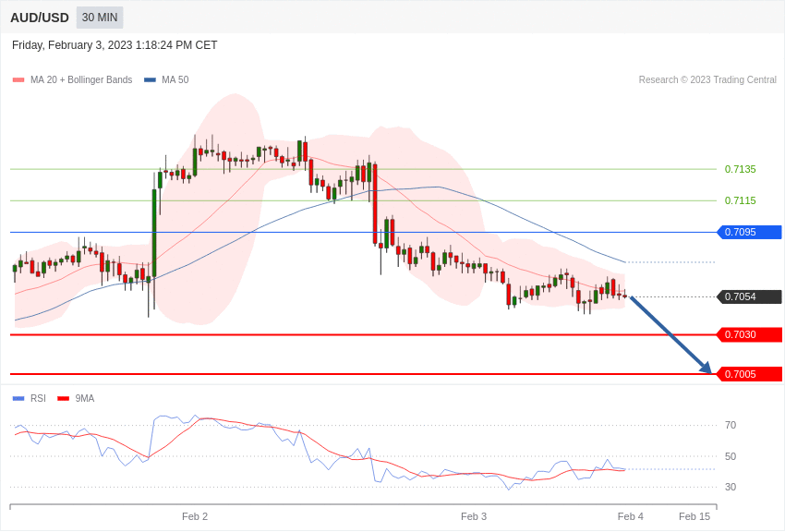The width and height of the screenshot is (785, 532).
Task: Click the Research © 2023 Trading Central credit
Action: coord(707,80)
